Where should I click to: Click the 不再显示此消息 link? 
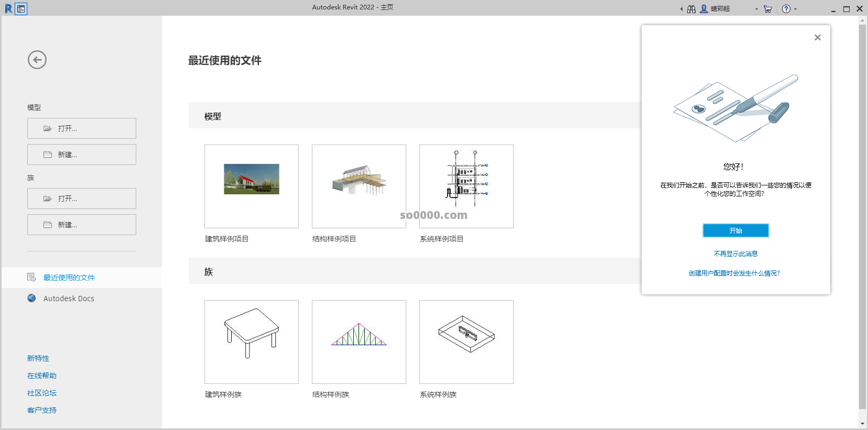735,254
